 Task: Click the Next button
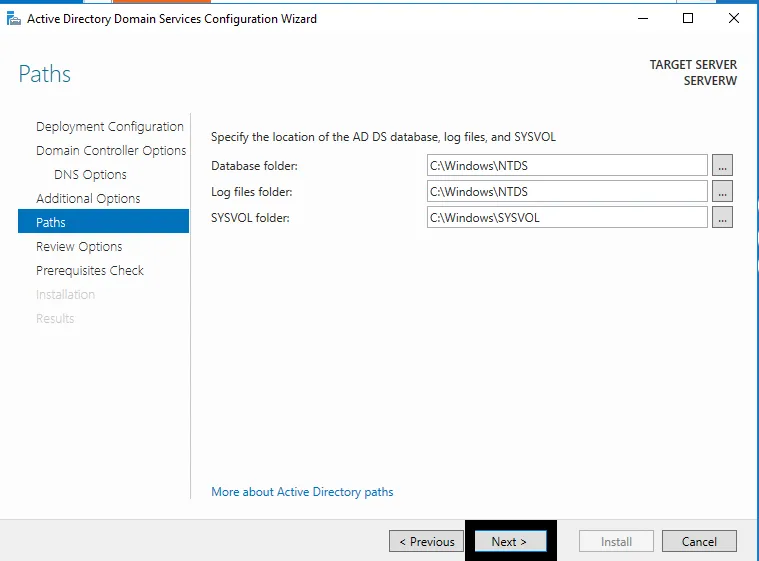point(511,541)
